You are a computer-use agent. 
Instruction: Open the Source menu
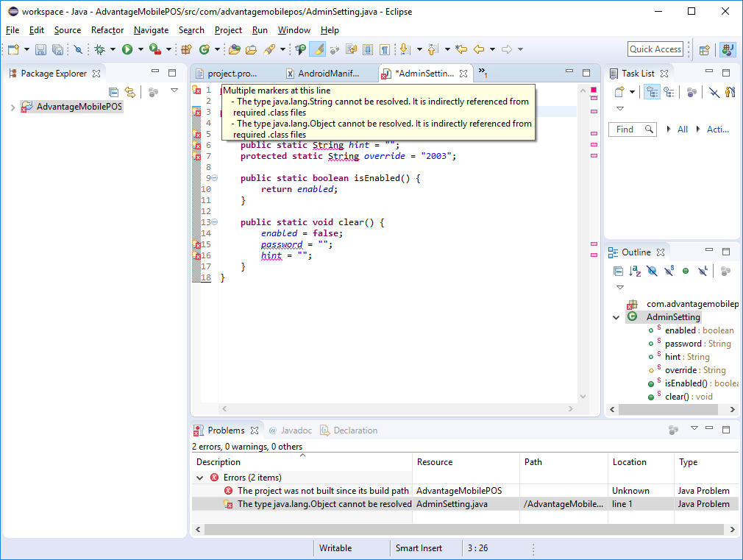tap(67, 30)
